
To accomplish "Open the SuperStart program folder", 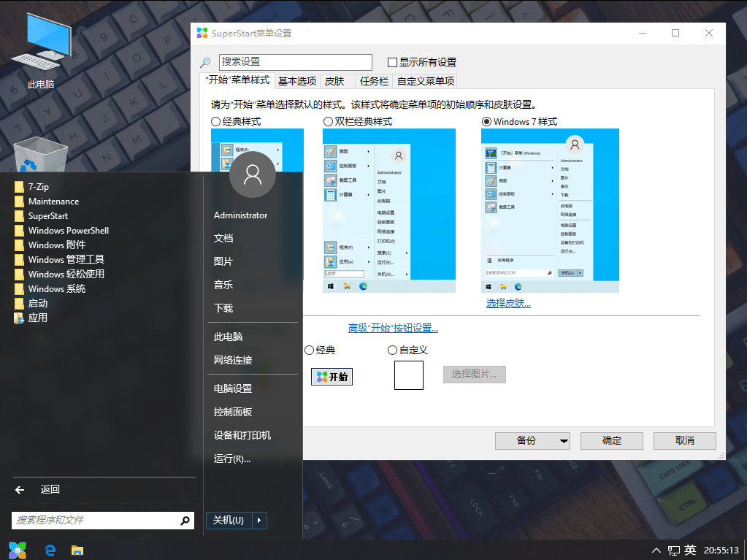I will click(41, 215).
